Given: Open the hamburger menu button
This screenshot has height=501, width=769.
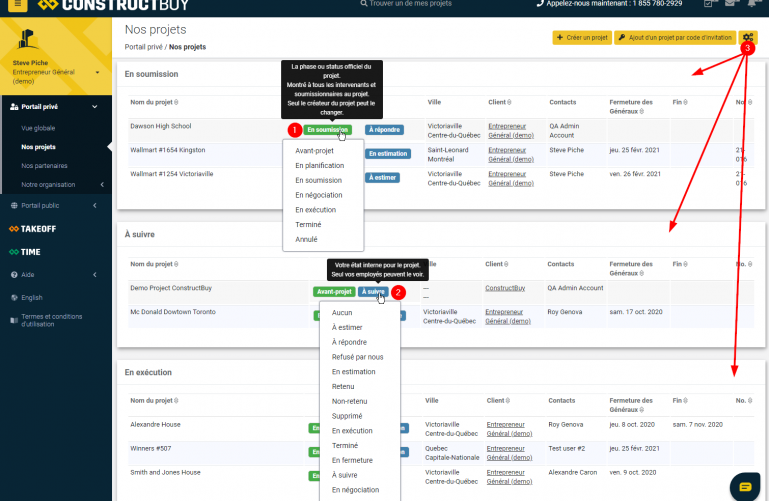Looking at the screenshot, I should pos(18,4).
